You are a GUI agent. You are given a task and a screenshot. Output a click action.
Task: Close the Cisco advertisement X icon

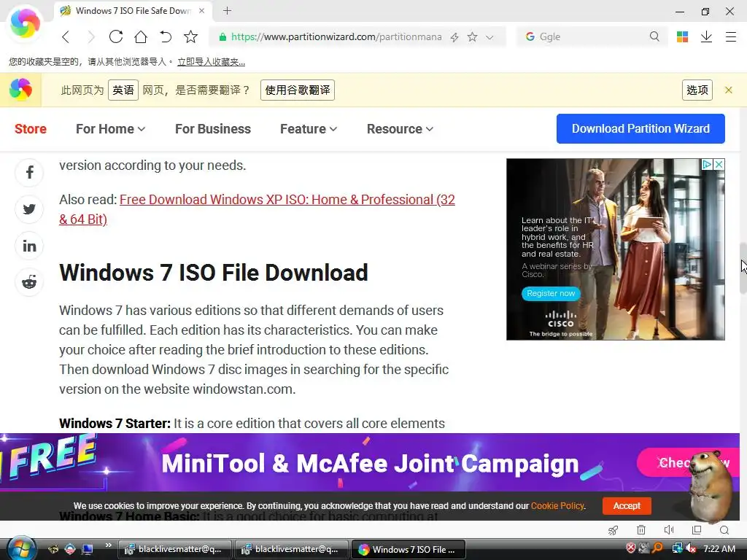(719, 164)
